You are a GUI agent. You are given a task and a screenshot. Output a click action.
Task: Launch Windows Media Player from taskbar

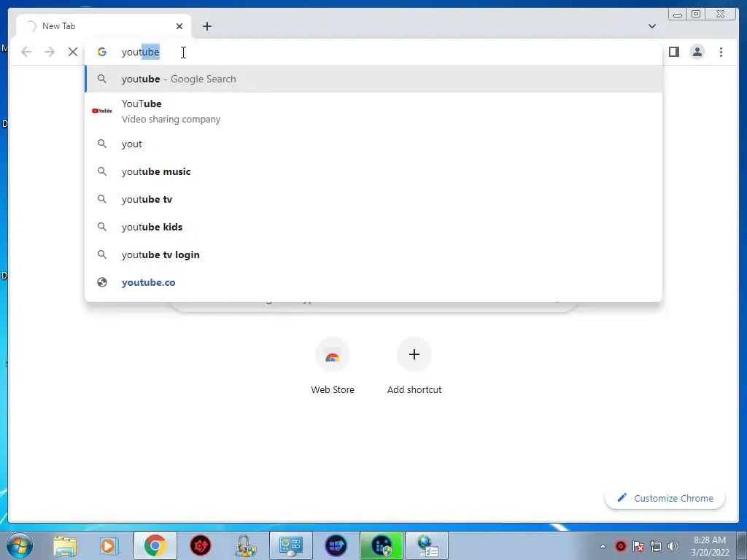109,545
